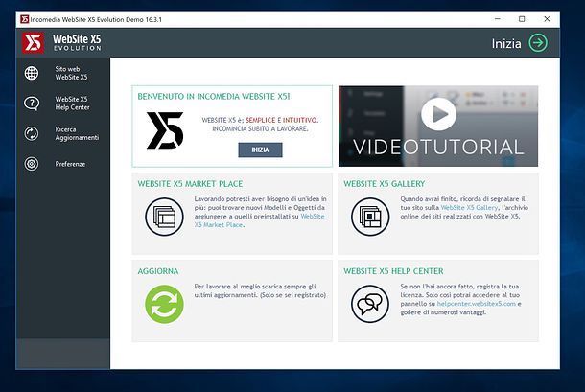
Task: Click the Ricerca Aggiornamenti refresh icon
Action: (x=32, y=133)
